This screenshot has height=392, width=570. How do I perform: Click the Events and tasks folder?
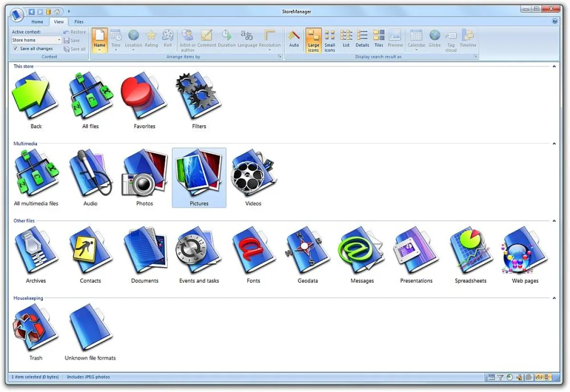pyautogui.click(x=199, y=251)
